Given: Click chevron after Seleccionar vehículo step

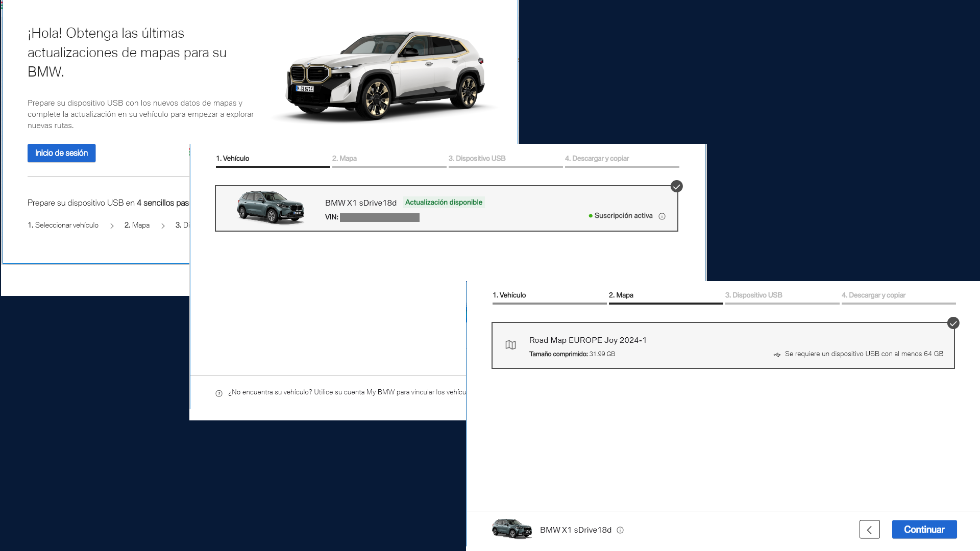Looking at the screenshot, I should [112, 226].
